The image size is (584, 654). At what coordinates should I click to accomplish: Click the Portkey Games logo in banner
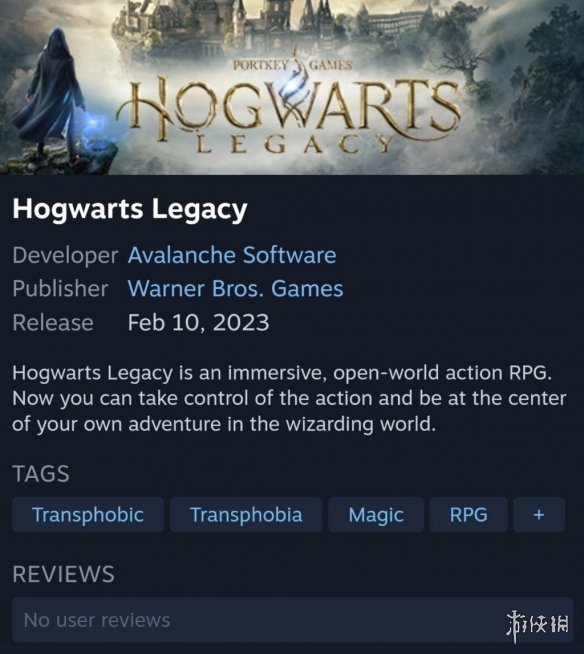coord(293,65)
